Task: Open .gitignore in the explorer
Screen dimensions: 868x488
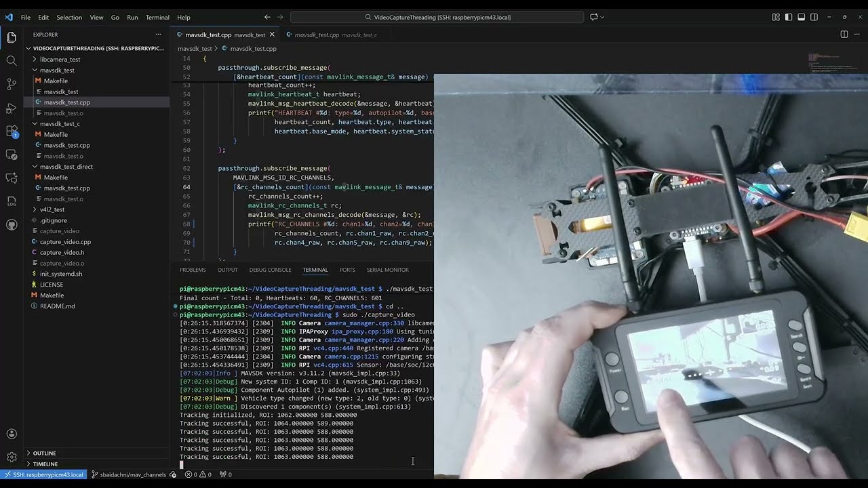Action: coord(54,220)
